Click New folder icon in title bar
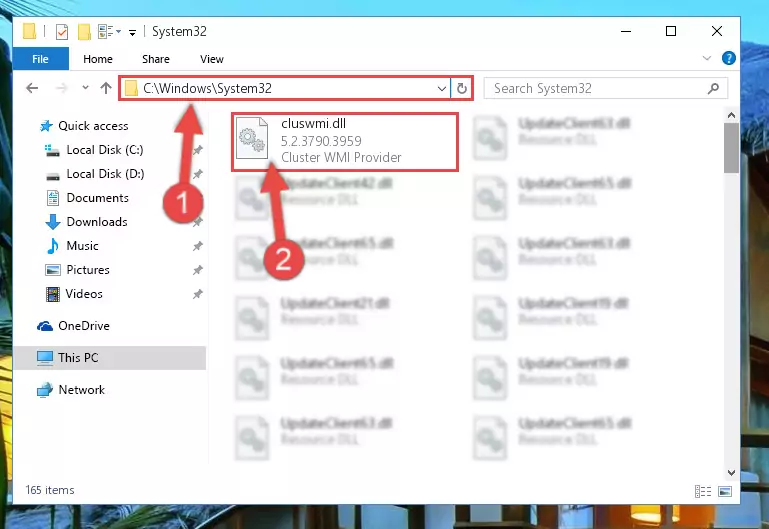Image resolution: width=769 pixels, height=529 pixels. click(84, 32)
